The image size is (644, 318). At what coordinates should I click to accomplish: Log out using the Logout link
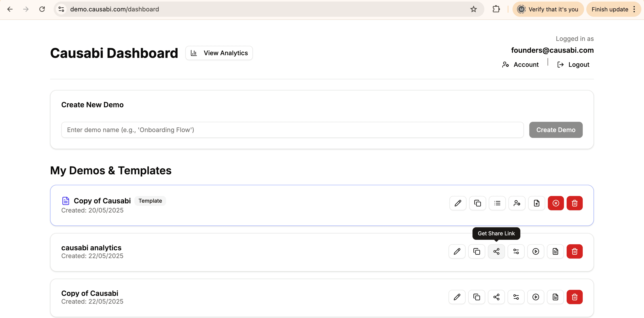point(573,65)
